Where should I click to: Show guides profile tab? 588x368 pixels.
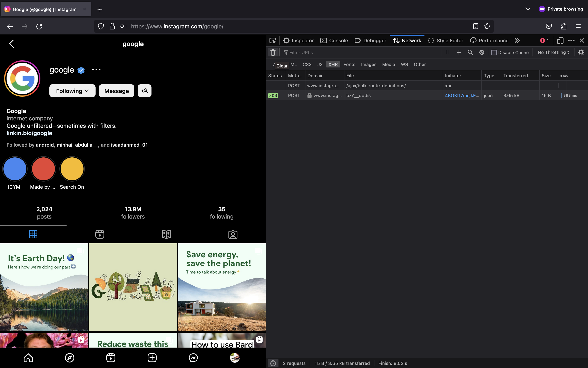pos(166,234)
